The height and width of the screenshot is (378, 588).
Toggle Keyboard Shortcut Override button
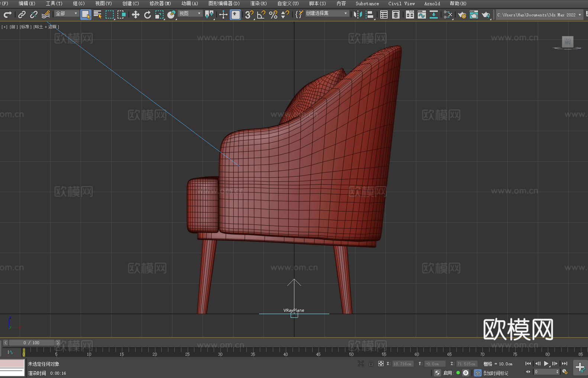[235, 14]
